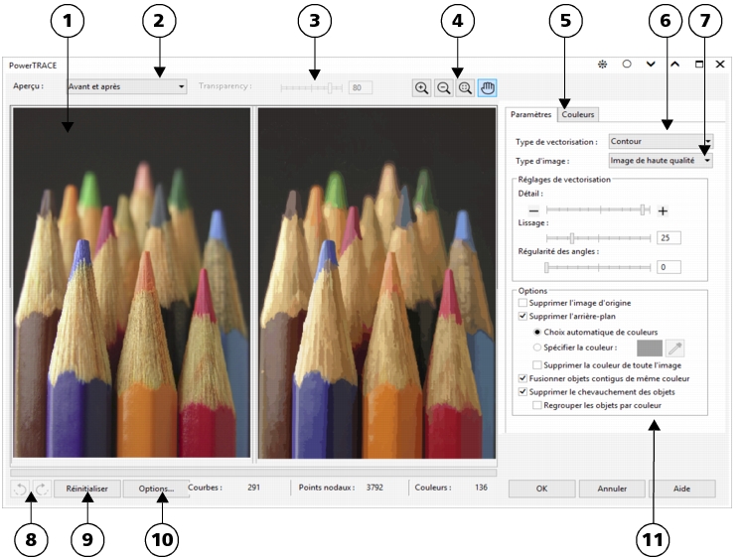745x560 pixels.
Task: Select the Spécifier la couleur radio button
Action: [x=538, y=347]
